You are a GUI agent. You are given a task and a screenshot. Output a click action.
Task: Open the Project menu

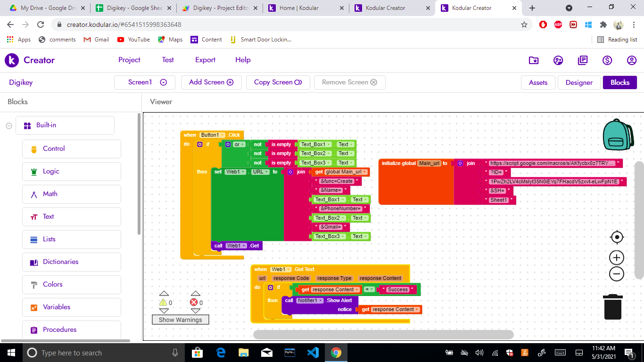129,60
